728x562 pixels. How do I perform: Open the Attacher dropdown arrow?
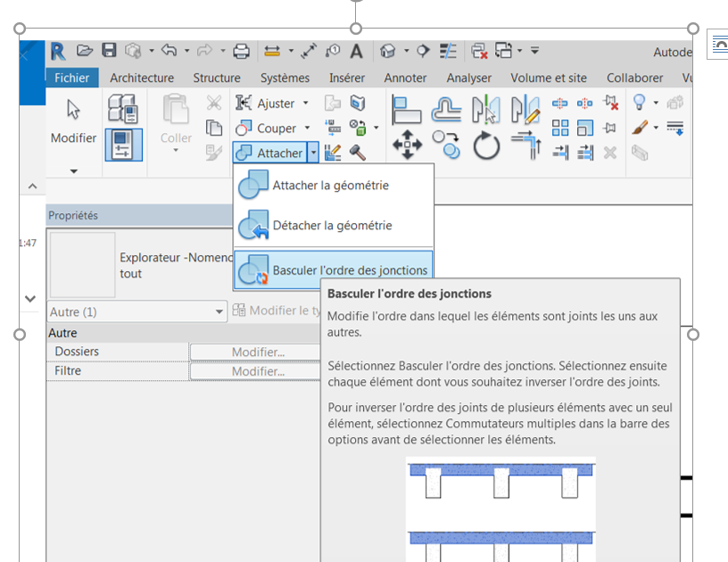tap(313, 153)
